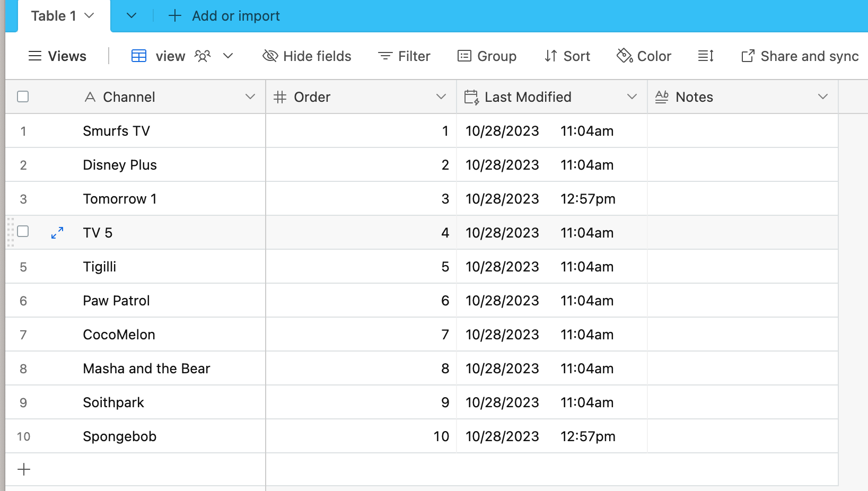
Task: Open the view options chevron
Action: (x=228, y=56)
